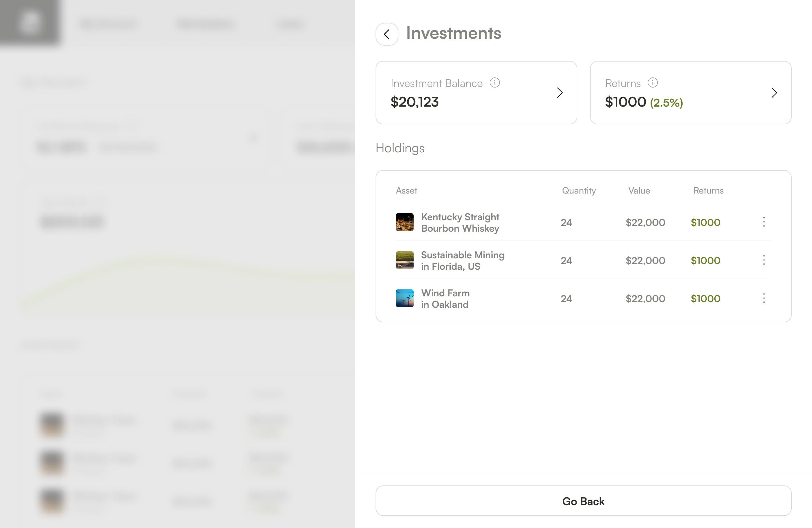The height and width of the screenshot is (528, 812).
Task: Click Wind Farm thumbnail image
Action: tap(404, 298)
